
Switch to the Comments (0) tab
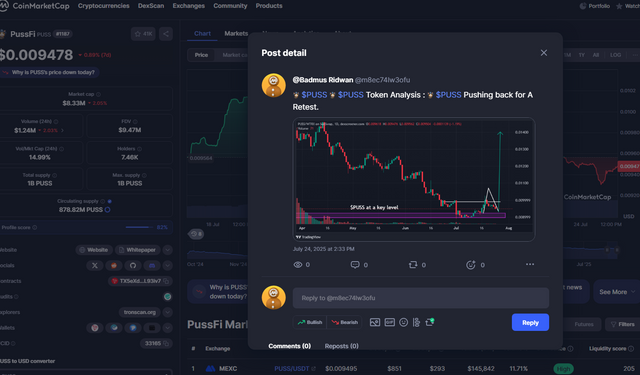point(289,346)
